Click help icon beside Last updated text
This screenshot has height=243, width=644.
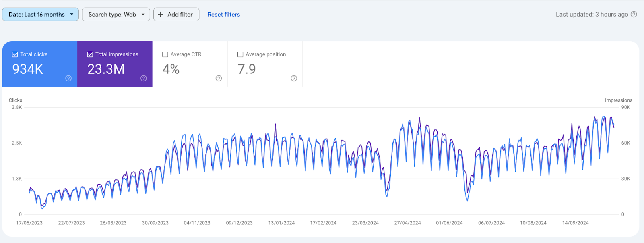click(x=634, y=15)
